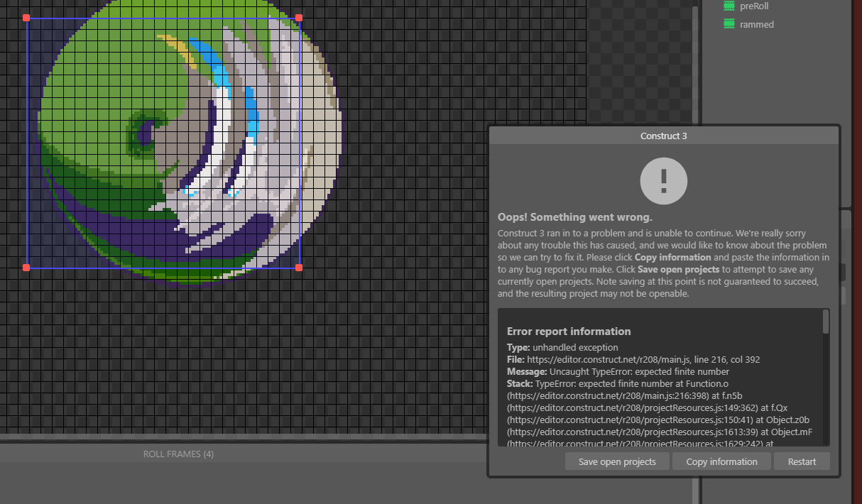Click the Save open projects button
The height and width of the screenshot is (504, 862).
(616, 461)
